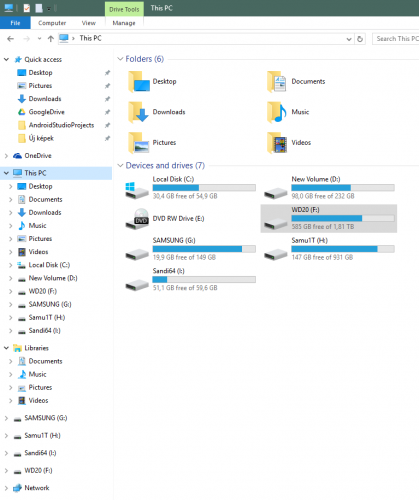Open the Downloads folder icon in Folders section
The height and width of the screenshot is (500, 419).
(139, 112)
